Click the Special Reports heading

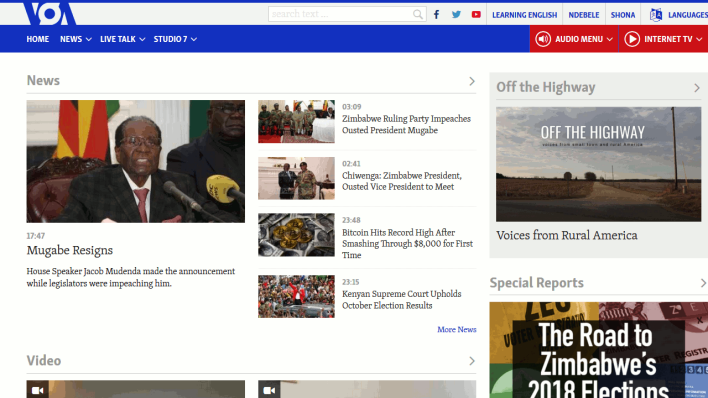[536, 283]
